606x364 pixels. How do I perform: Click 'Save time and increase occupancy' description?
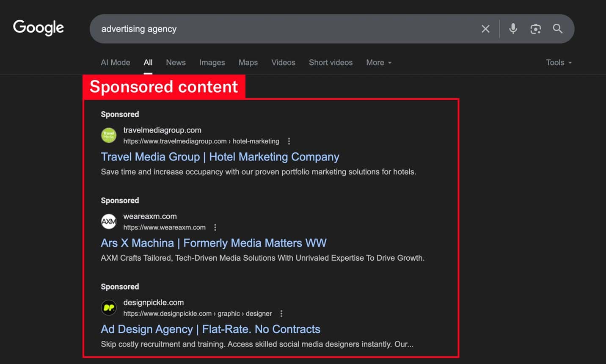tap(259, 172)
